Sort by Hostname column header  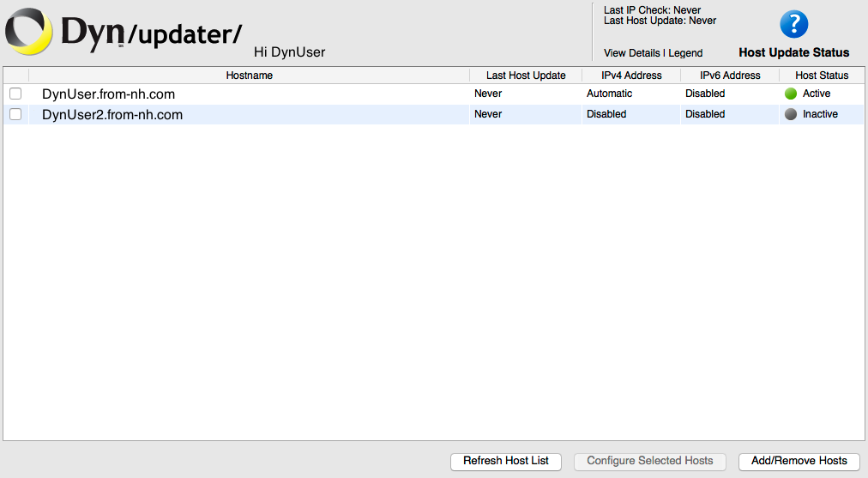[249, 76]
